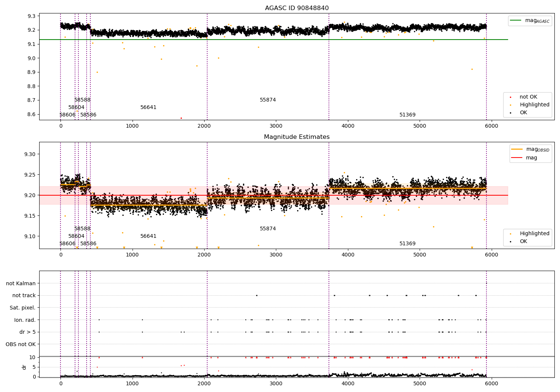This screenshot has height=392, width=560.
Task: Click the 8.6 y-axis tick in top plot
Action: pyautogui.click(x=31, y=114)
